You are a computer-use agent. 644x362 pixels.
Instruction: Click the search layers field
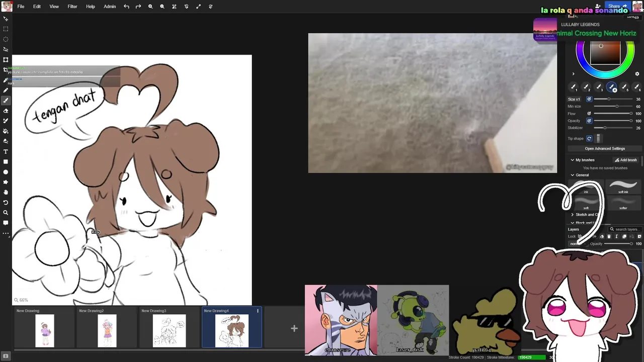coord(625,229)
